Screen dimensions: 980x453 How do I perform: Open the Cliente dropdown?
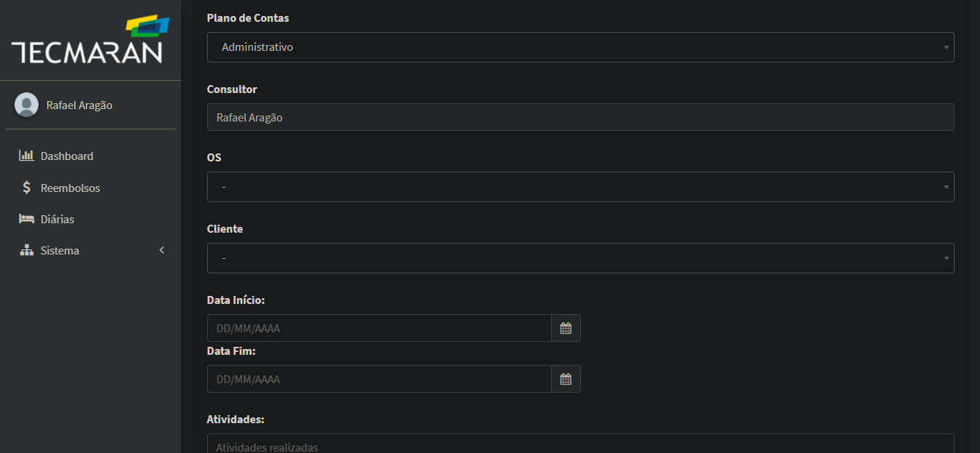click(x=580, y=258)
